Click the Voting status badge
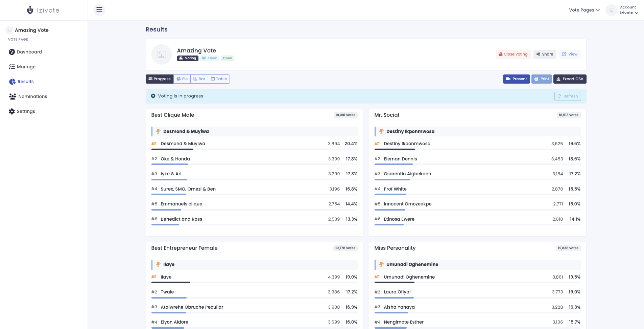This screenshot has width=644, height=329. (x=188, y=58)
